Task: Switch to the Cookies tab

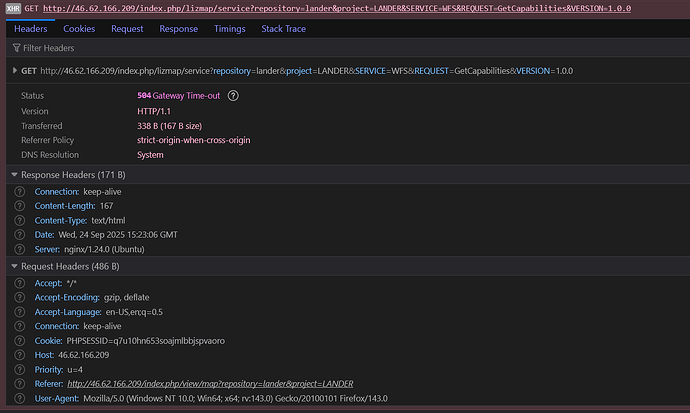Action: point(79,29)
